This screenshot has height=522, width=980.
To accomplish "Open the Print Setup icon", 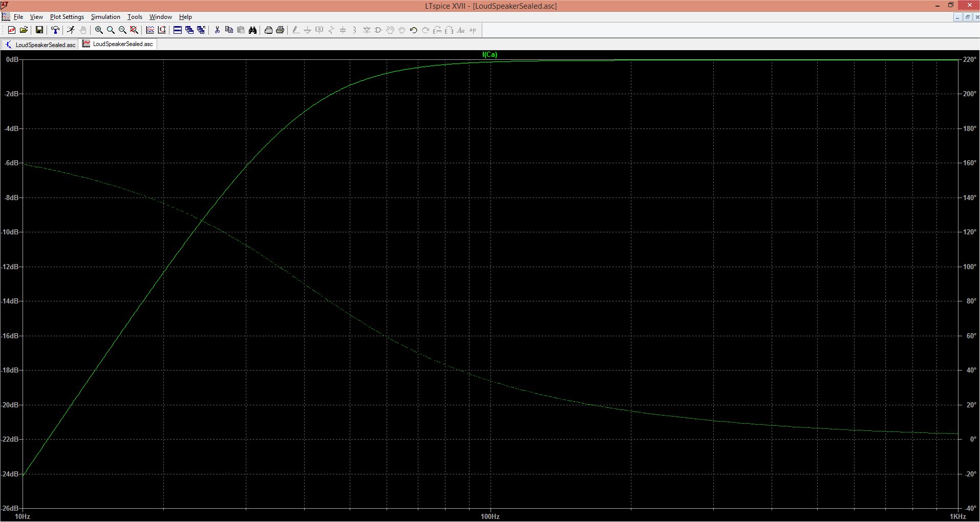I will coord(268,30).
